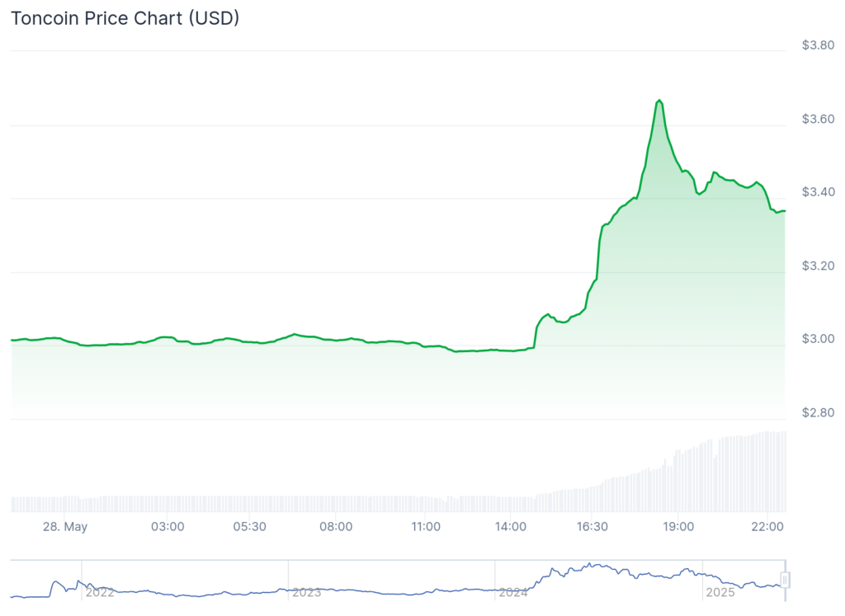Select the 2024 label in the navigator
Viewport: 845px width, 616px height.
[x=515, y=592]
